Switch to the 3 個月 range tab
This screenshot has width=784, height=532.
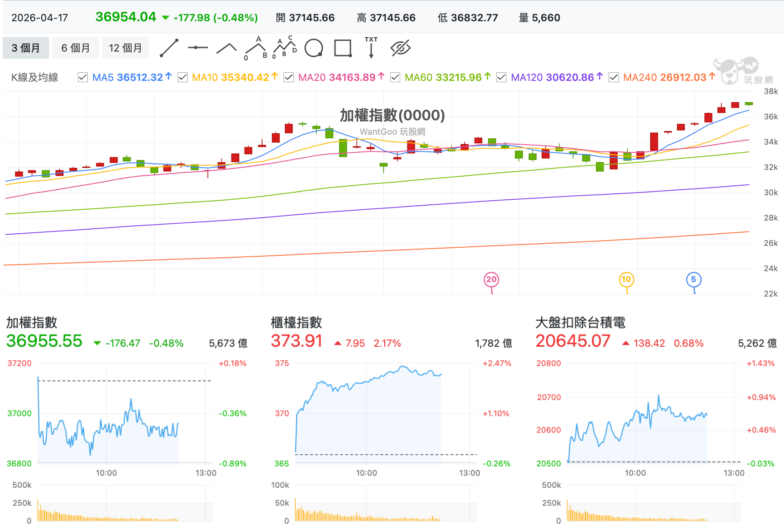pos(26,48)
